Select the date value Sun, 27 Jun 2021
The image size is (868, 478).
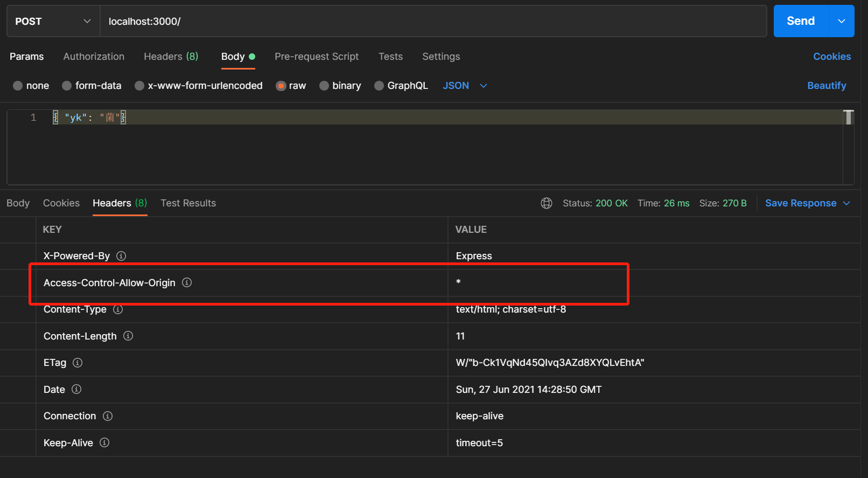tap(529, 389)
